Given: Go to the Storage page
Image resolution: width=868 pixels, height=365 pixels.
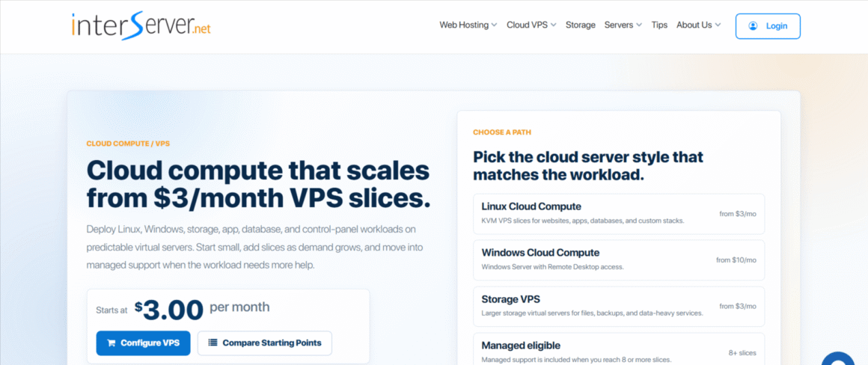Looking at the screenshot, I should (x=580, y=25).
